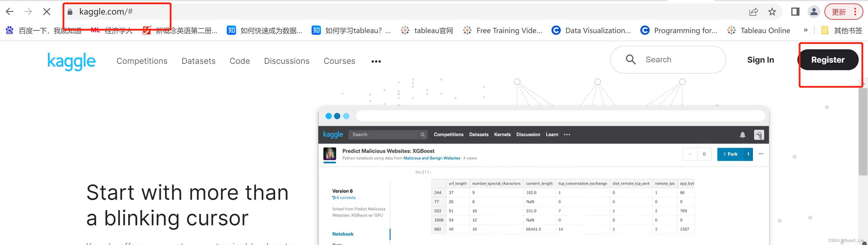Open the Tableau Online bookmark
This screenshot has height=245, width=868.
[759, 31]
